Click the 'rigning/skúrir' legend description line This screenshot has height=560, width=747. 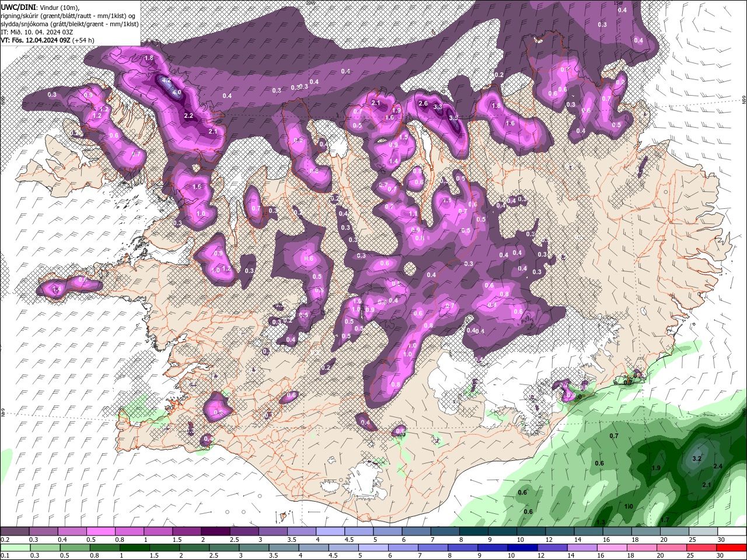(69, 15)
